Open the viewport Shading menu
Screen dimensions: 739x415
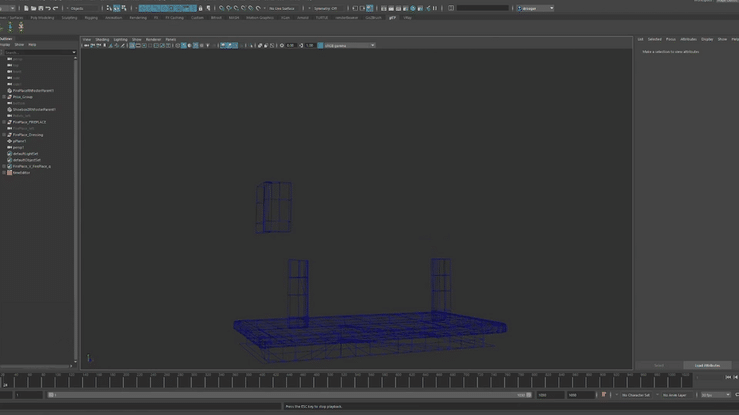click(102, 40)
